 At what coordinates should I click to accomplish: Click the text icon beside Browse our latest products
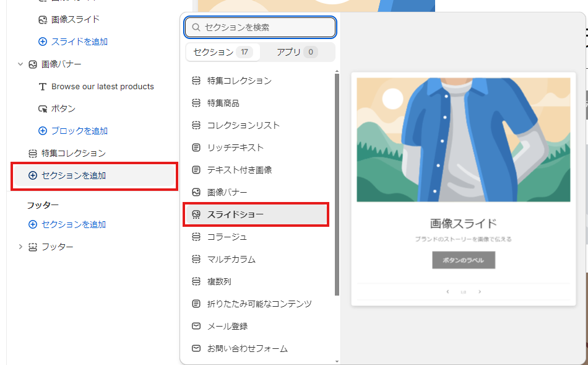click(42, 86)
